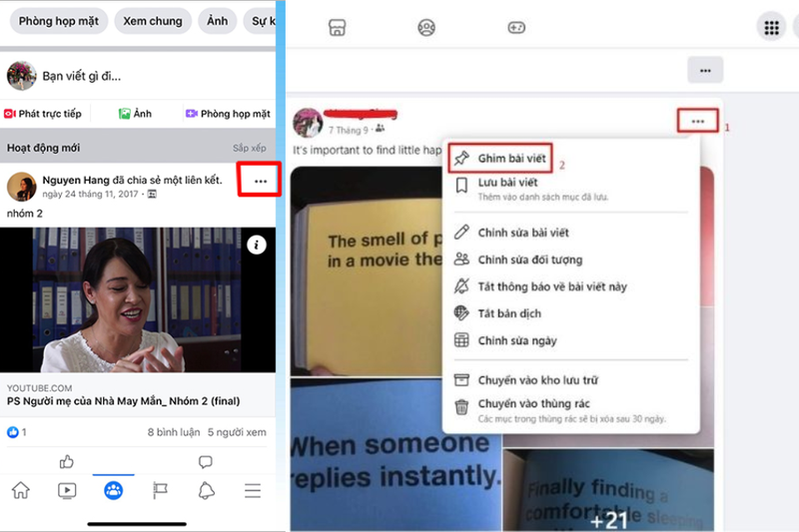Click the gray three-dot button above the post
The height and width of the screenshot is (532, 799).
pos(705,70)
